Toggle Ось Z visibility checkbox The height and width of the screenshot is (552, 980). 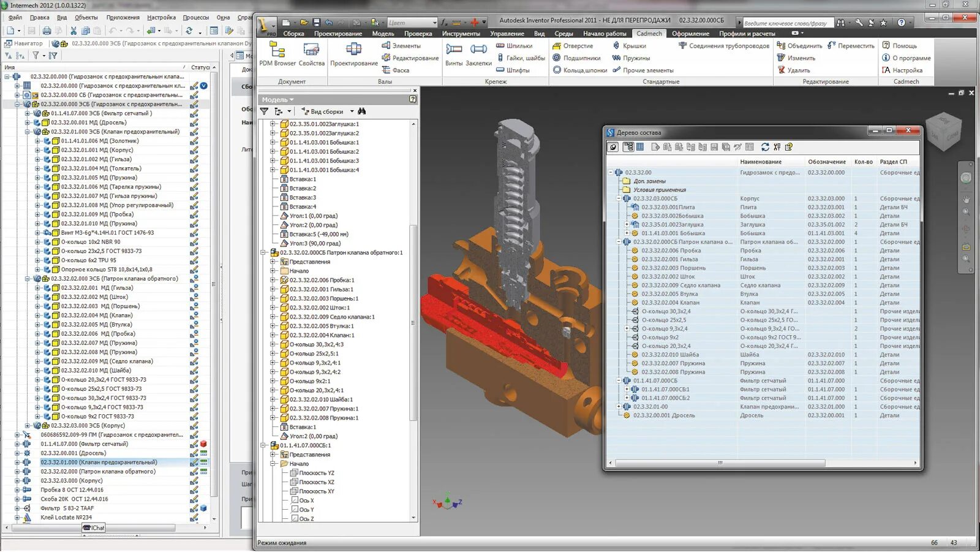click(x=294, y=519)
